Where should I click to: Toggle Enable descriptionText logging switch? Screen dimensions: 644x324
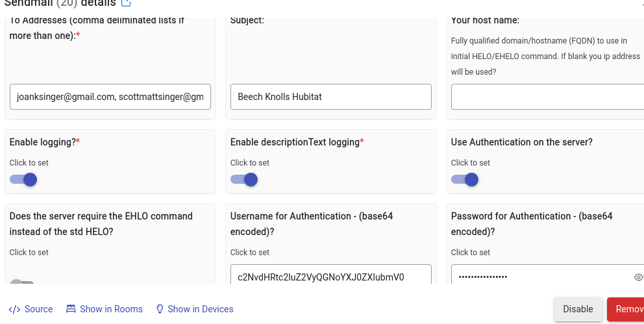(x=245, y=179)
